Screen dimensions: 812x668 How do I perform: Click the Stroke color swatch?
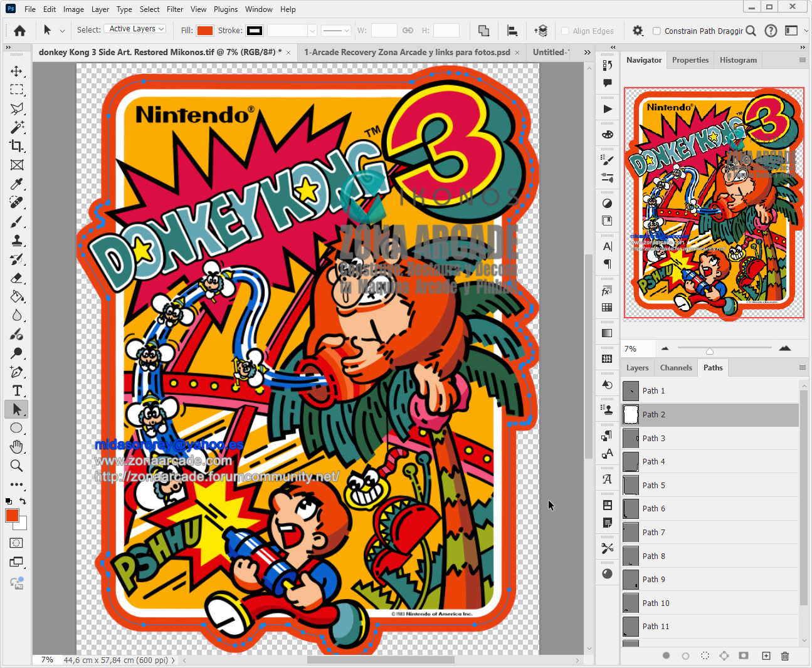pos(255,31)
